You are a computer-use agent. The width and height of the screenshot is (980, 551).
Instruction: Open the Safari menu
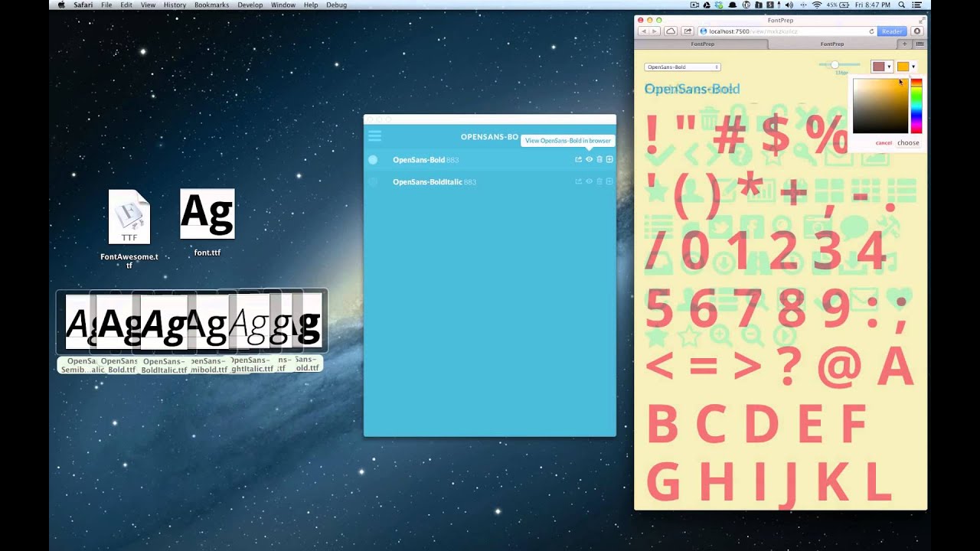coord(83,5)
